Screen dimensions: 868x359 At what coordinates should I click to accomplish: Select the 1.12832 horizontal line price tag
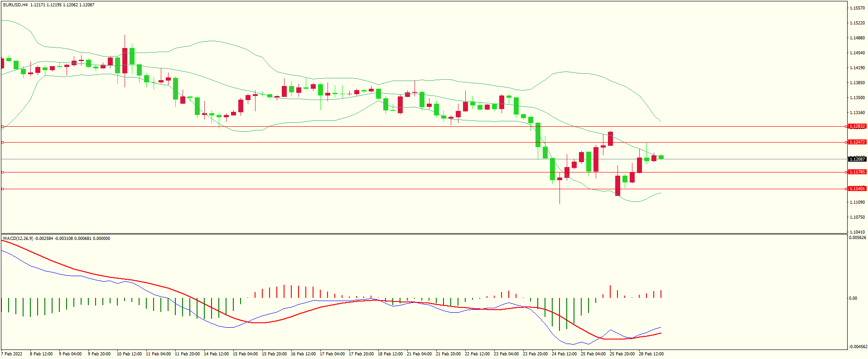[857, 126]
